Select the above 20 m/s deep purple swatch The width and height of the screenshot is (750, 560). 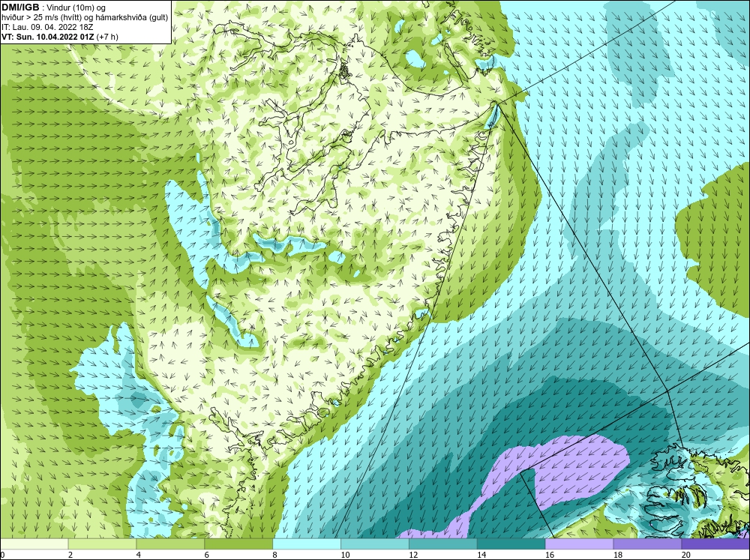[x=715, y=544]
